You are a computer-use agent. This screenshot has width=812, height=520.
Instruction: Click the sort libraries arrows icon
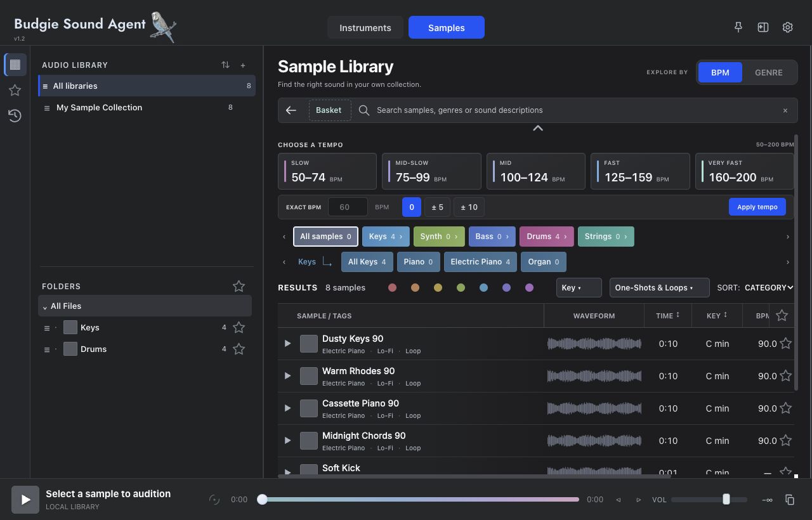225,65
